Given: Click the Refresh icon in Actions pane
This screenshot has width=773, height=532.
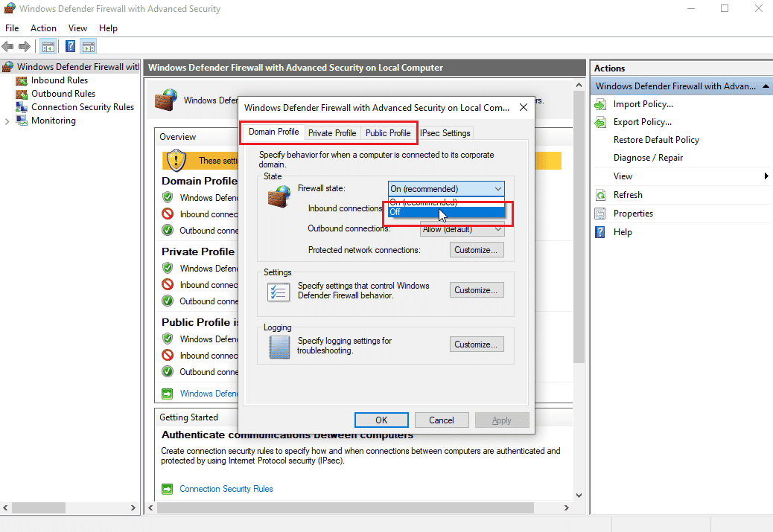Looking at the screenshot, I should [x=600, y=195].
